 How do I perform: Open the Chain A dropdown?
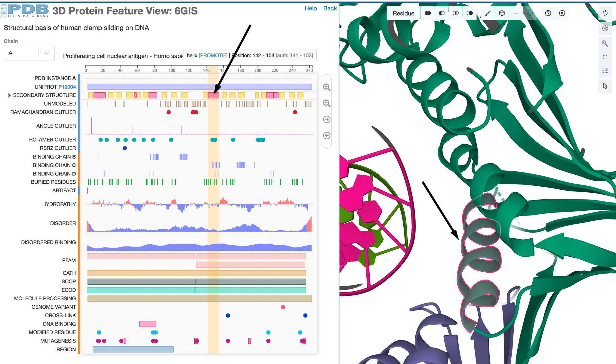(29, 53)
